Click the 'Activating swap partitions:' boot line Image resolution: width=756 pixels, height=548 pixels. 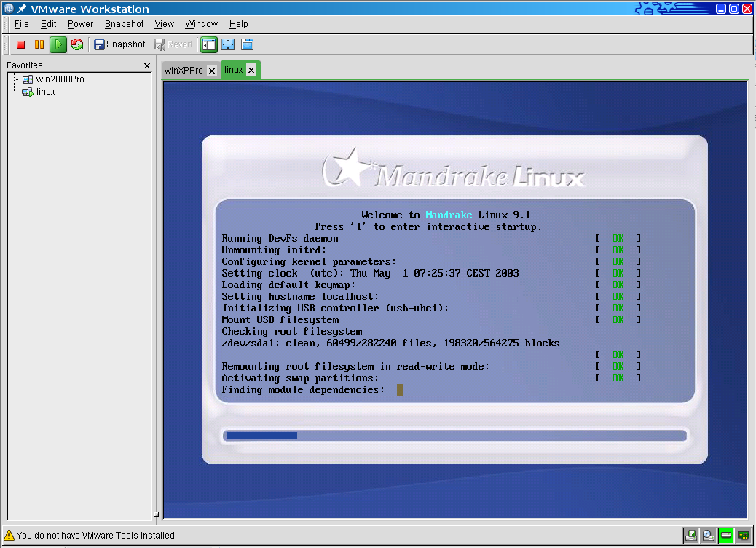click(x=300, y=378)
